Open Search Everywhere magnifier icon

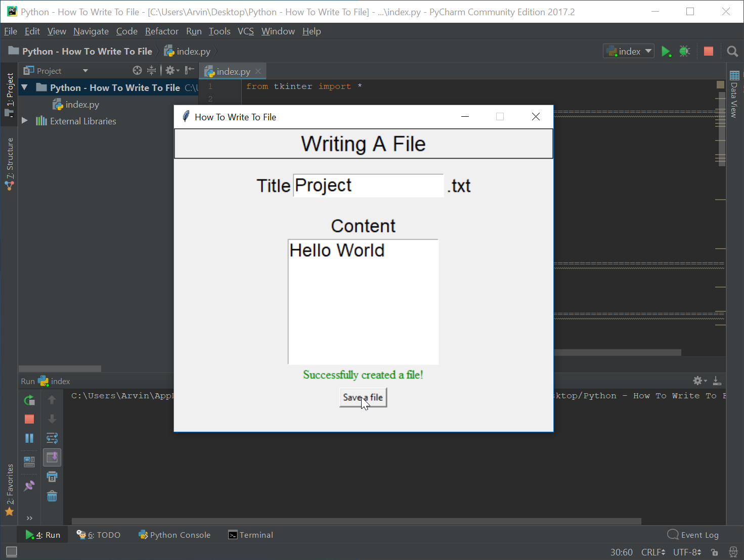(732, 52)
